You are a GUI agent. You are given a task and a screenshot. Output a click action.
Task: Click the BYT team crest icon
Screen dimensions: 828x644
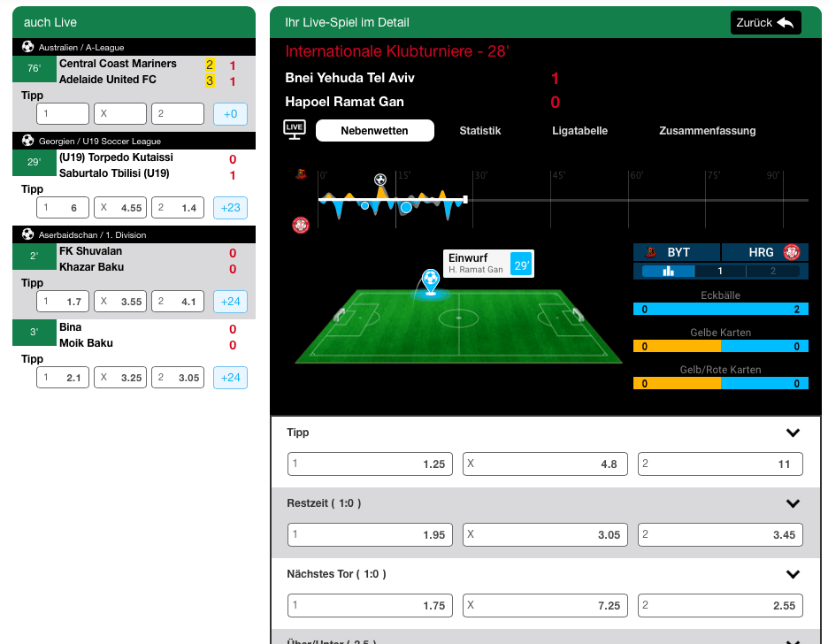(x=650, y=252)
